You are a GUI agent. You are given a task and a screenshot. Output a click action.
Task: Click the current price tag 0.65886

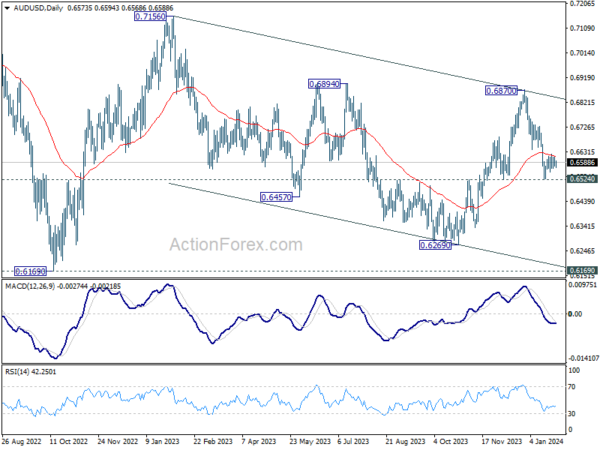point(582,163)
